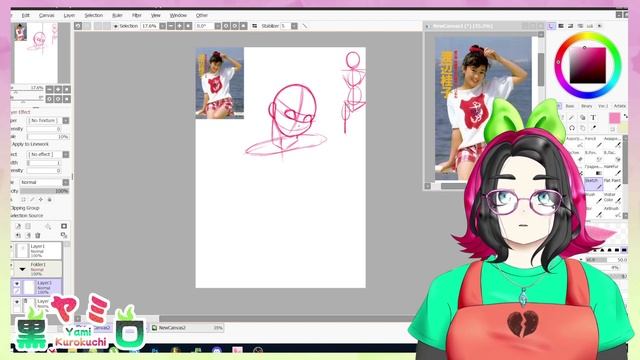Click navigator rotate clockwise button
The height and width of the screenshot is (360, 640).
pos(58,99)
